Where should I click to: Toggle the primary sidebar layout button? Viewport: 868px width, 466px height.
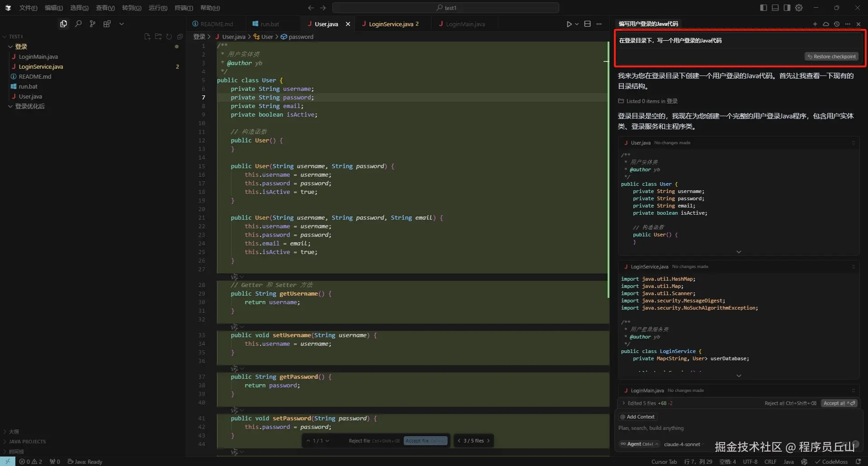[764, 8]
